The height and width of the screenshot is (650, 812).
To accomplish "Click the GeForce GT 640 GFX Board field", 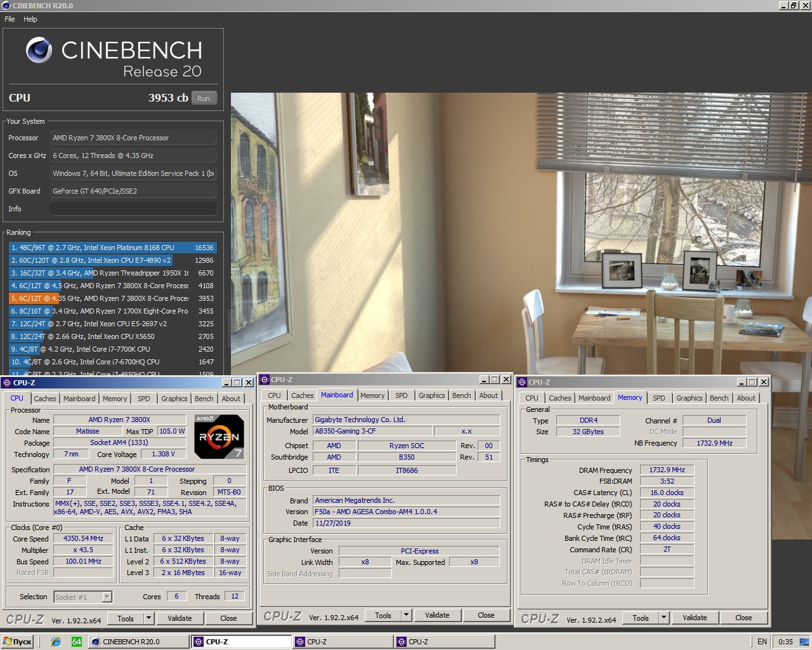I will click(x=133, y=191).
